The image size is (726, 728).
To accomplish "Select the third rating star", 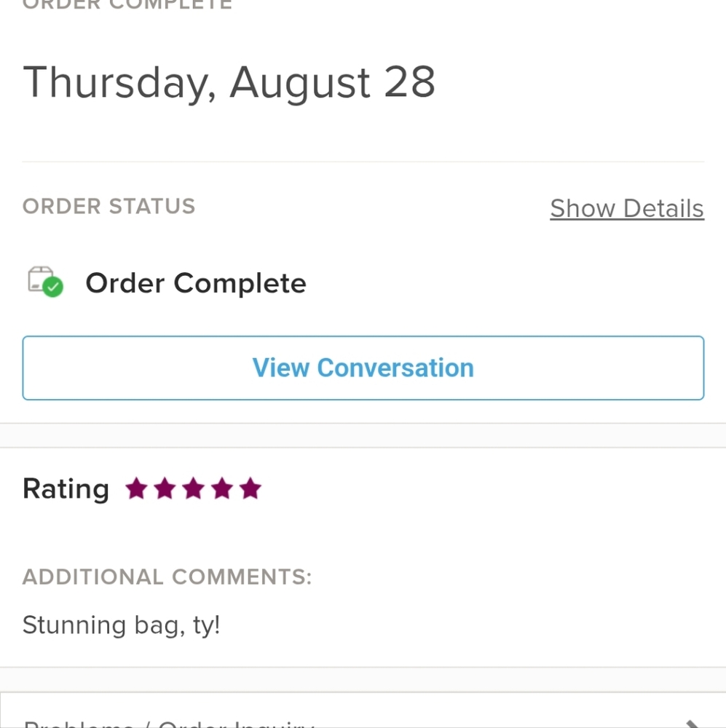I will [194, 488].
